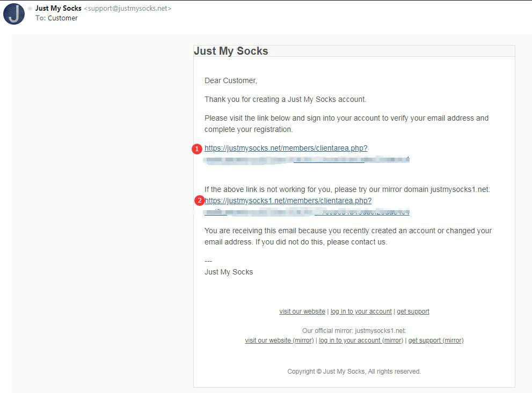The image size is (532, 393).
Task: Click the 'If the above link is not working' sentence
Action: coord(347,189)
